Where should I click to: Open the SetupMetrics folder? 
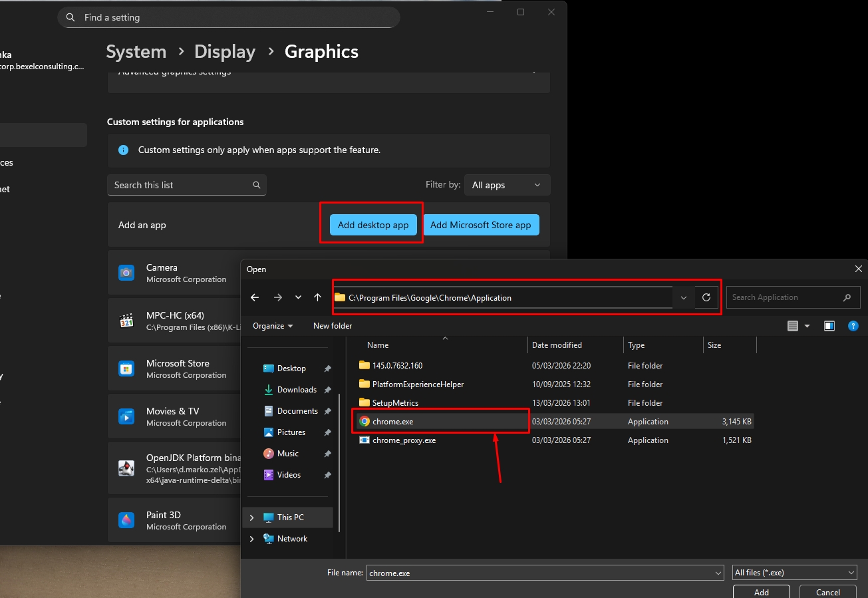point(395,403)
